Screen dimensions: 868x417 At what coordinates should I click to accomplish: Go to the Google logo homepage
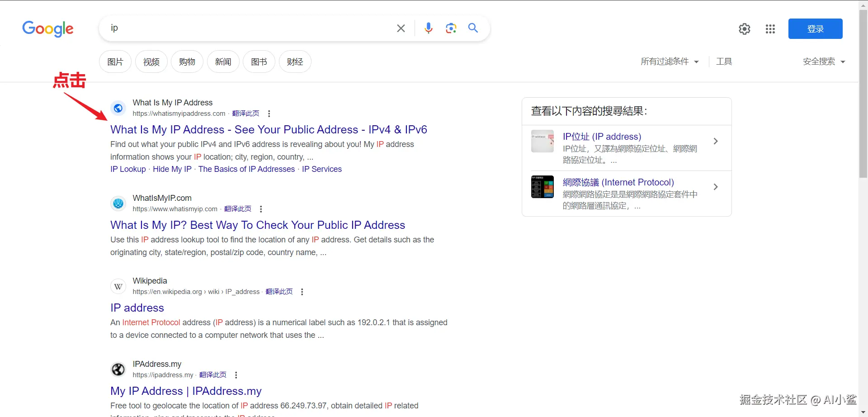[48, 29]
